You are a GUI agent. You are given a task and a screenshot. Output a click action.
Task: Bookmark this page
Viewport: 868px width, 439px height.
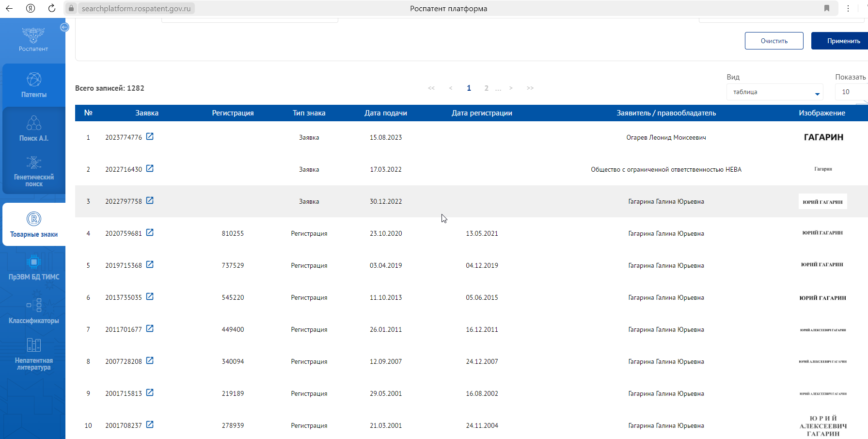[827, 8]
